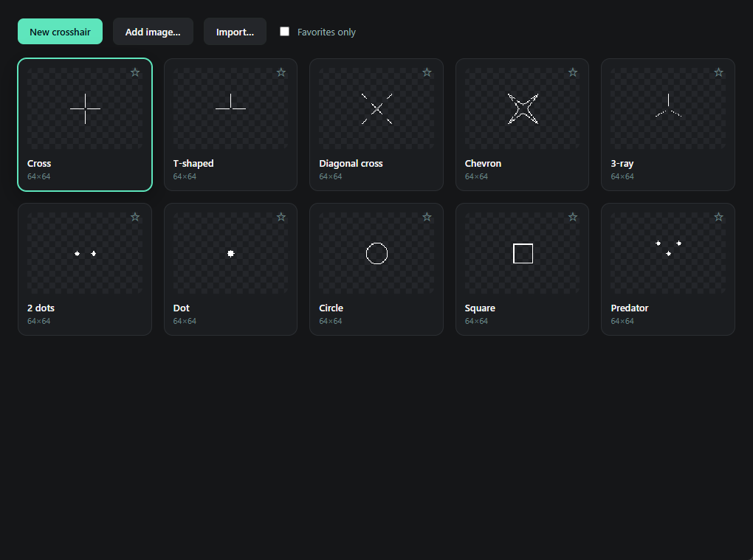The image size is (753, 560).
Task: Click the "Favorites only" label text
Action: click(x=326, y=32)
